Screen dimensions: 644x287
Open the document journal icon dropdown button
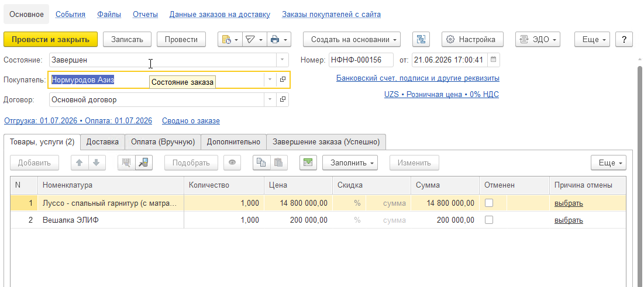pos(230,39)
